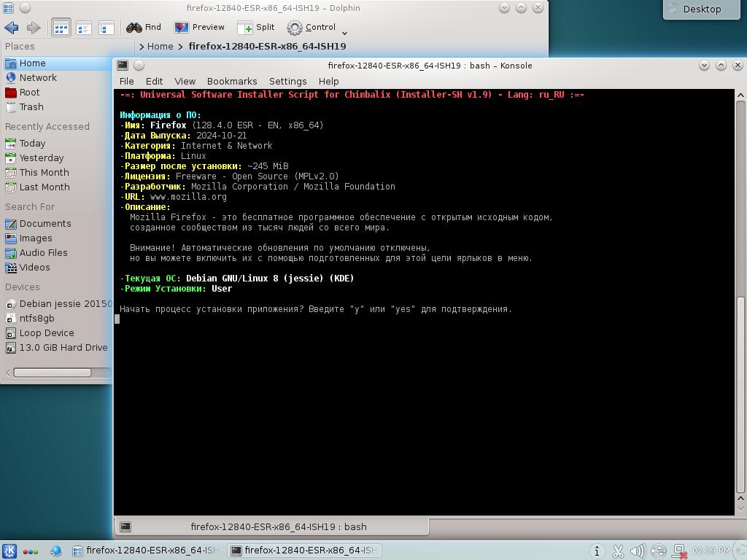Click system tray info notifications icon
This screenshot has width=747, height=560.
597,551
